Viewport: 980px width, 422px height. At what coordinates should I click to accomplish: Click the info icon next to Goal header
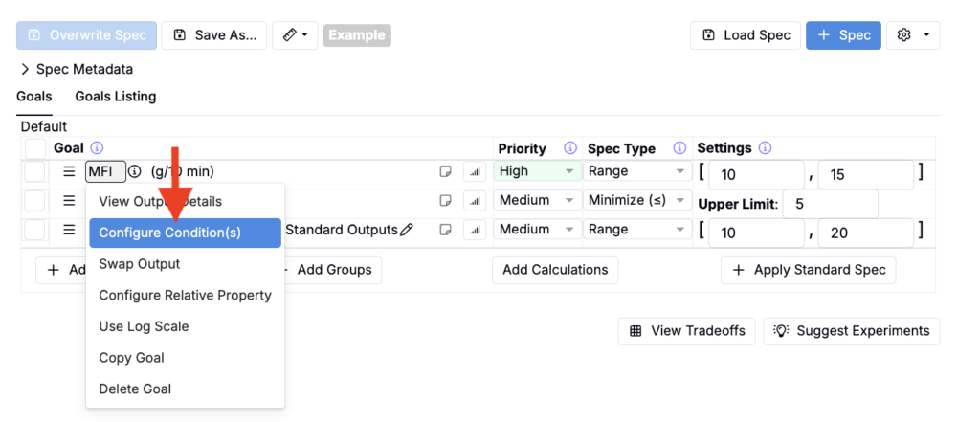pos(97,148)
